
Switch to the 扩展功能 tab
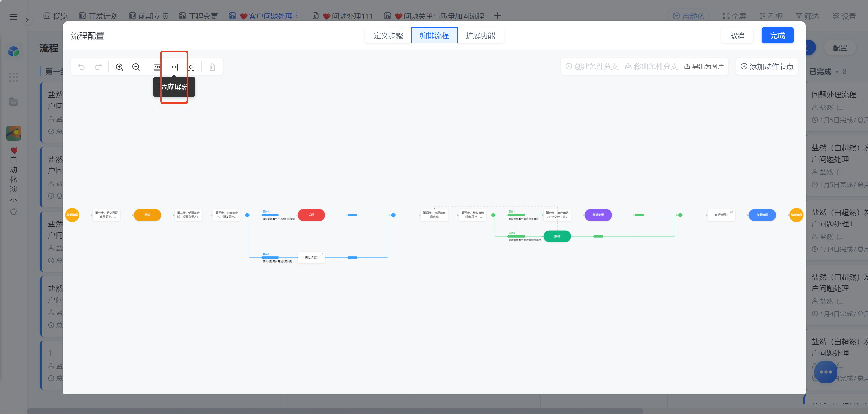click(x=480, y=35)
